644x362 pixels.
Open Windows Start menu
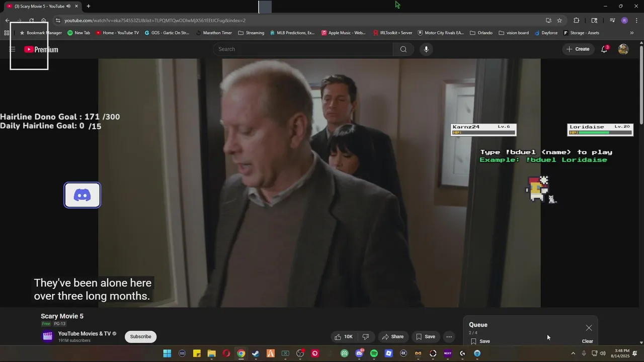coord(167,353)
